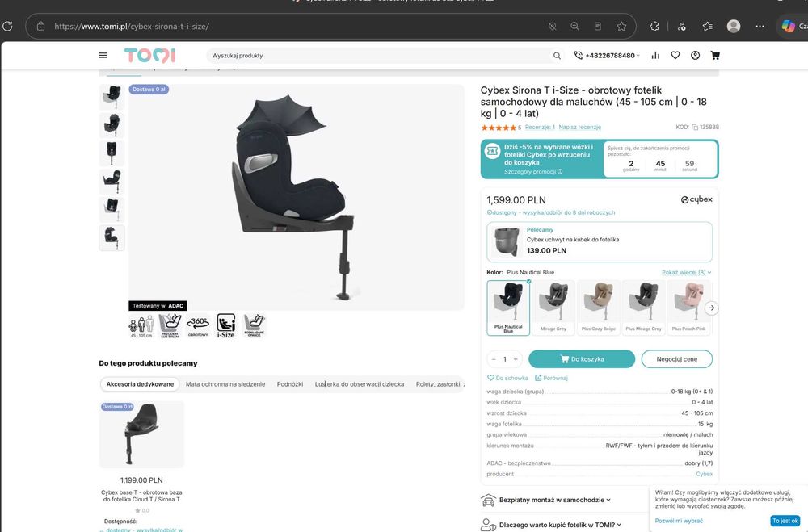The height and width of the screenshot is (532, 808).
Task: Click Negocjuj cenę button
Action: (x=676, y=359)
